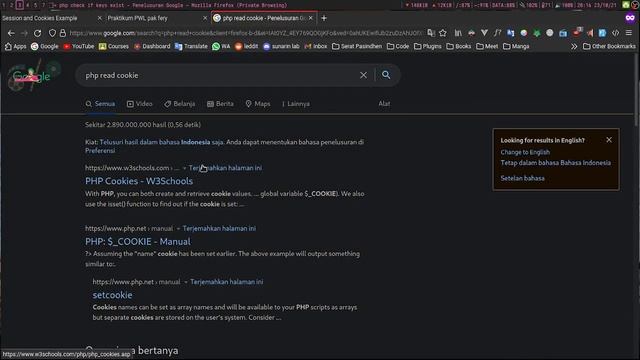The width and height of the screenshot is (640, 360).
Task: Go back with the browser back arrow
Action: (x=11, y=33)
